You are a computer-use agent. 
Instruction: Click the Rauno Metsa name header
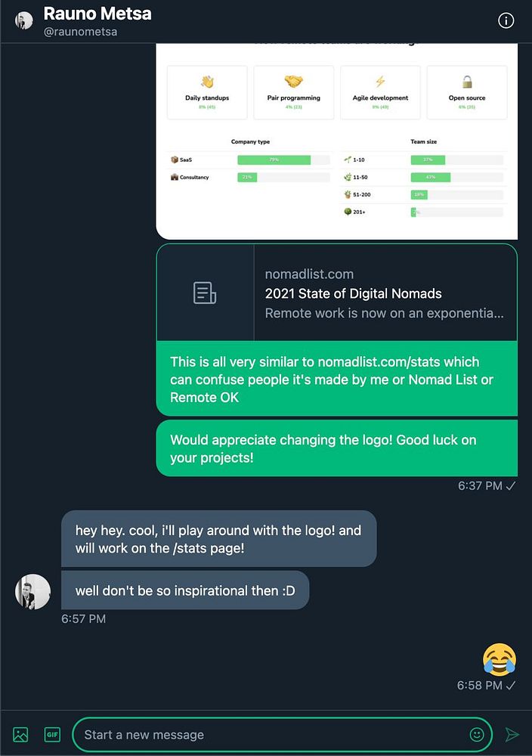coord(97,14)
